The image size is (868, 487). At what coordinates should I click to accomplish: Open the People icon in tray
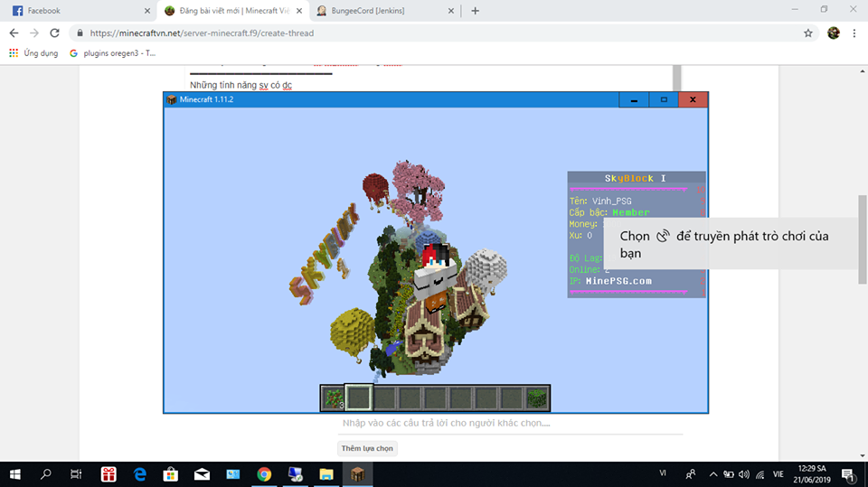click(x=690, y=474)
